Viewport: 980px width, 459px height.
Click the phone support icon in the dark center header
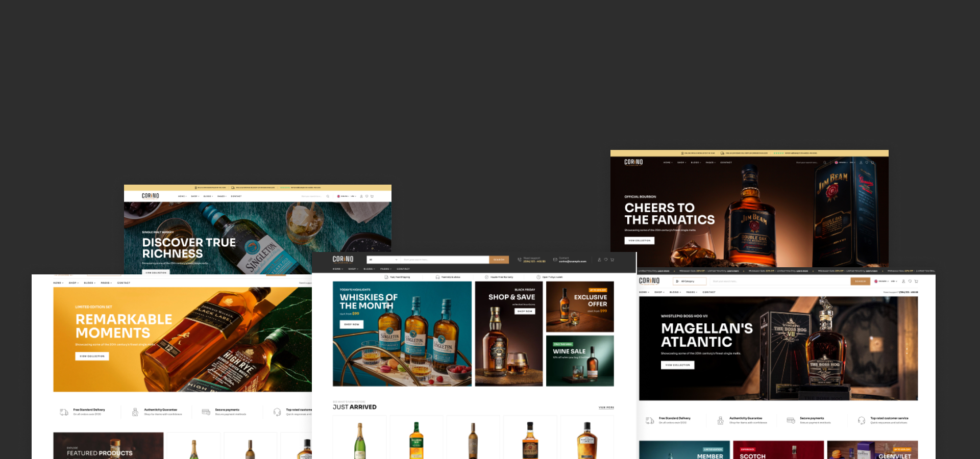point(520,260)
